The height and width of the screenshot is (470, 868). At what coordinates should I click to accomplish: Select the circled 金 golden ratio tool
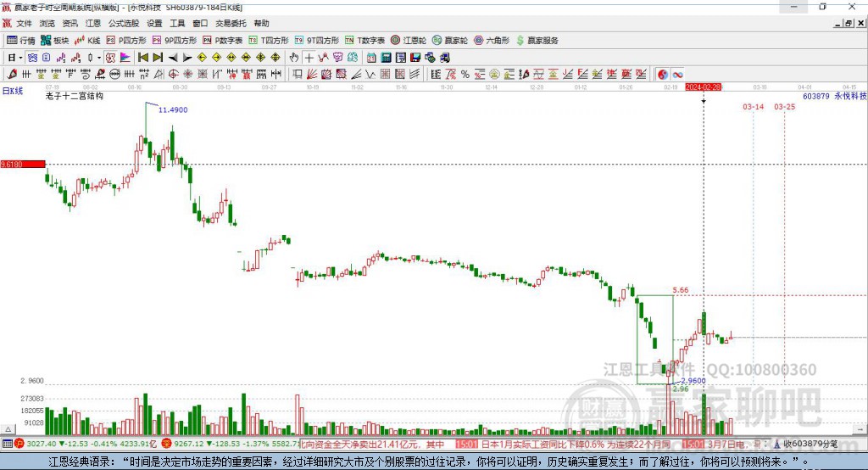coord(494,75)
